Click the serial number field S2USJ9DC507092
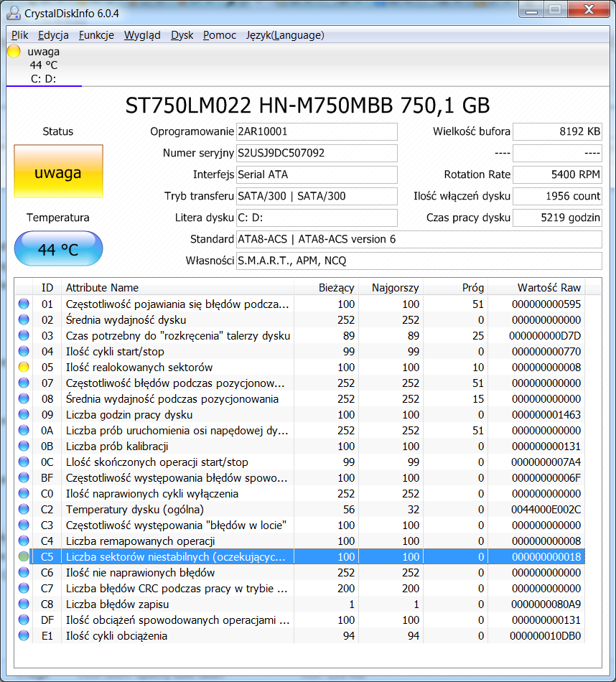Image resolution: width=616 pixels, height=682 pixels. coord(317,153)
